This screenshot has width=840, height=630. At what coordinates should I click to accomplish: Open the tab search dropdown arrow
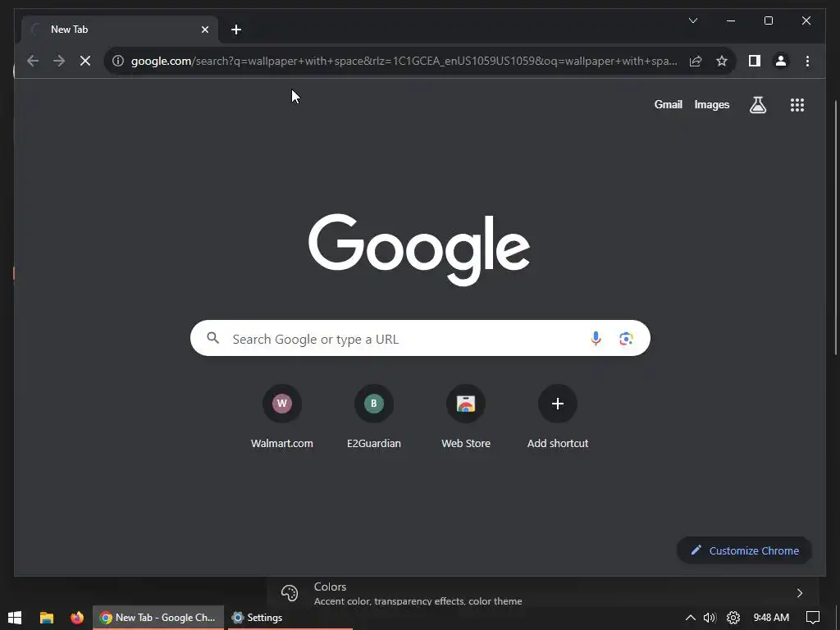coord(692,21)
